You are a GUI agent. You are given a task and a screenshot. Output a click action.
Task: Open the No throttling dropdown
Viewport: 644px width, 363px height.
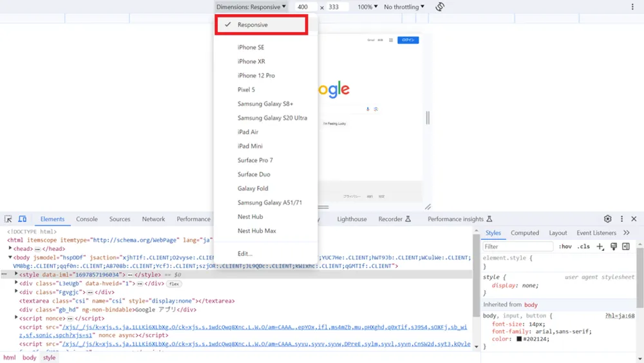pyautogui.click(x=404, y=7)
